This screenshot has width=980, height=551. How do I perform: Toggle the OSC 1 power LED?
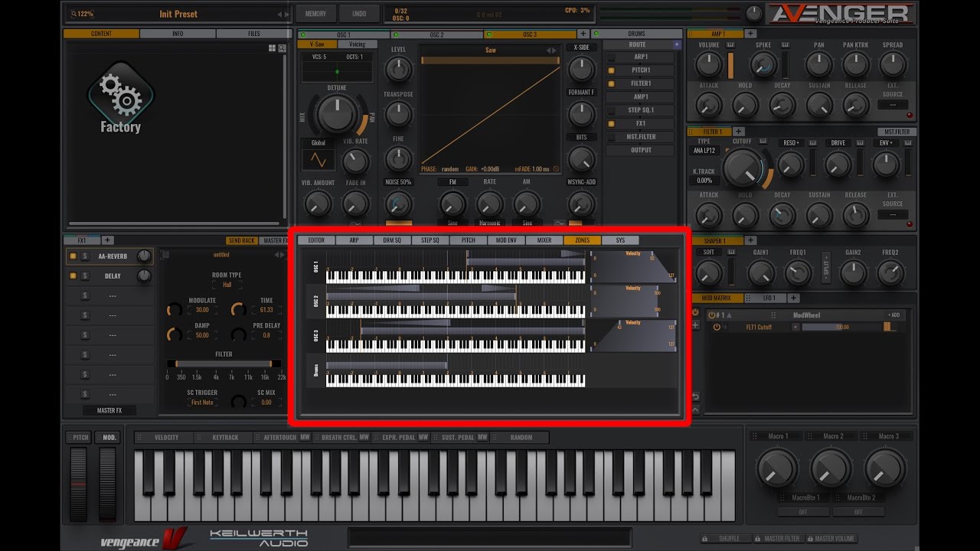click(302, 34)
